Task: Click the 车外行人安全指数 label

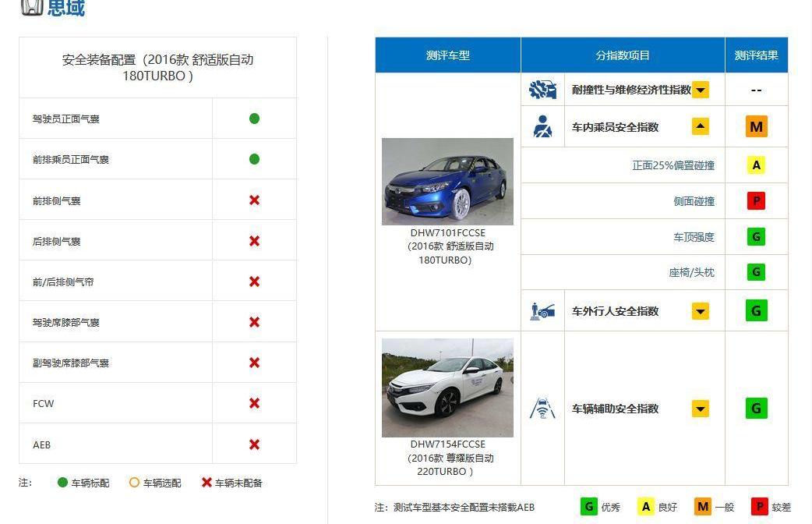Action: click(615, 311)
